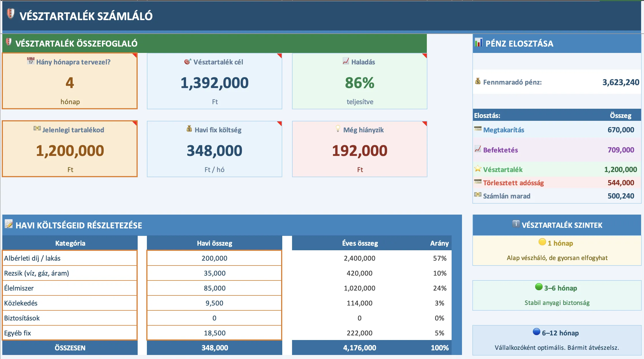Screen dimensions: 644x359
Task: Select the current reserve cell showing 1,200,000
Action: (70, 151)
